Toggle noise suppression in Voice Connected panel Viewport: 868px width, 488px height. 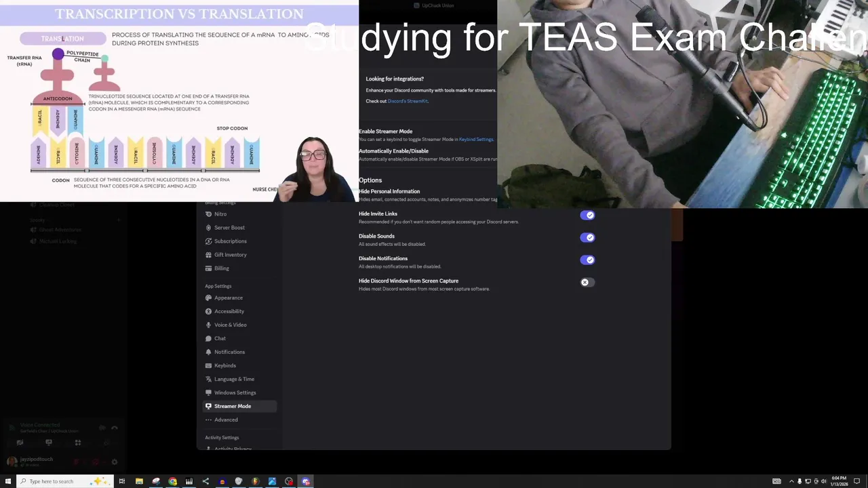click(x=102, y=428)
